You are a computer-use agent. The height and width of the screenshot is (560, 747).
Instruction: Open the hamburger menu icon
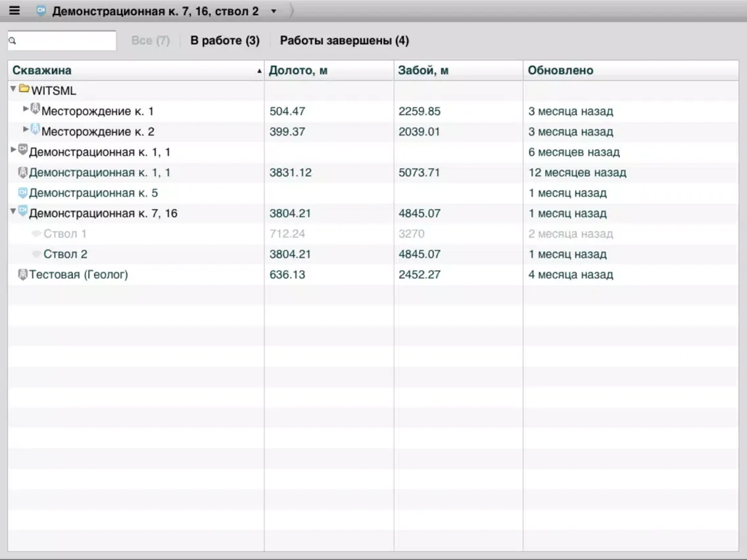pos(14,11)
